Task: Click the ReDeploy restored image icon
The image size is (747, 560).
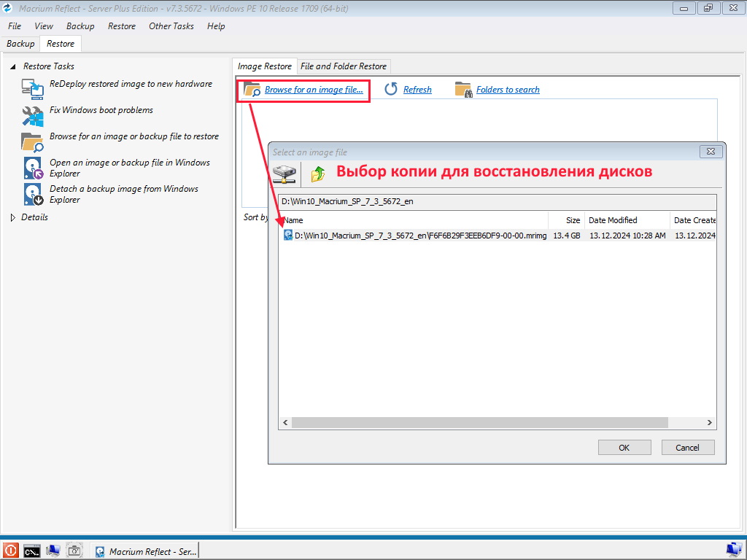Action: 32,88
